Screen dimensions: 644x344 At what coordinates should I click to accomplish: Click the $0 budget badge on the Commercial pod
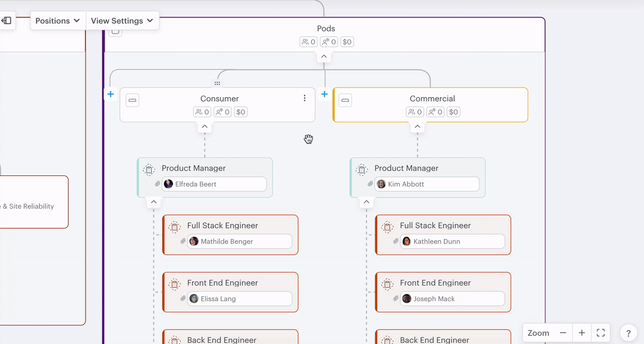pos(453,112)
